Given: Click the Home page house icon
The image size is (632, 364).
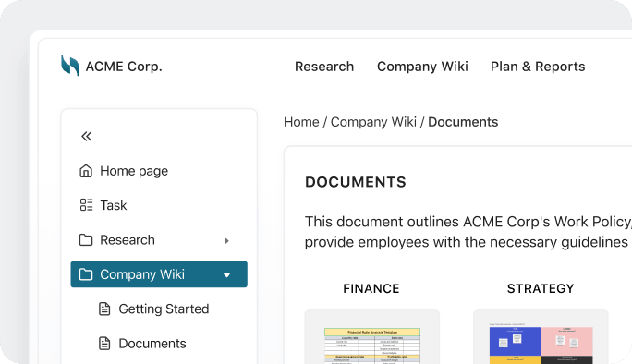Looking at the screenshot, I should (x=86, y=171).
